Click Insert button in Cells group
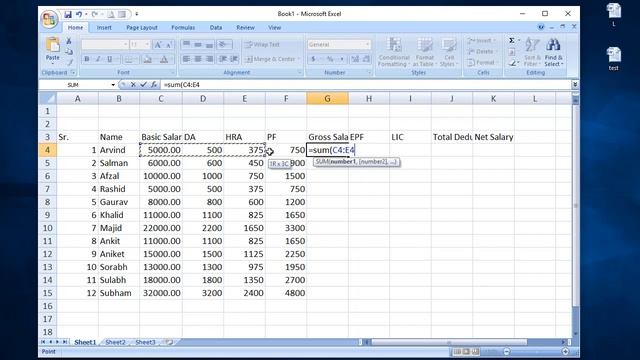Image resolution: width=640 pixels, height=360 pixels. [481, 40]
